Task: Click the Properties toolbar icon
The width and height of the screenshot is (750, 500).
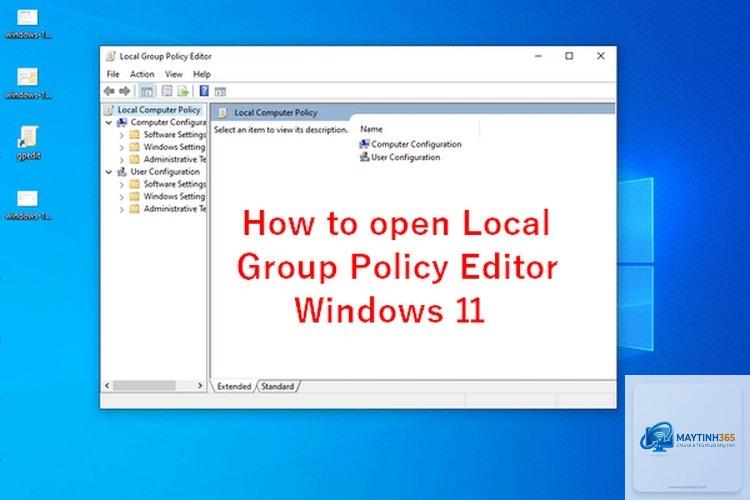Action: (167, 91)
